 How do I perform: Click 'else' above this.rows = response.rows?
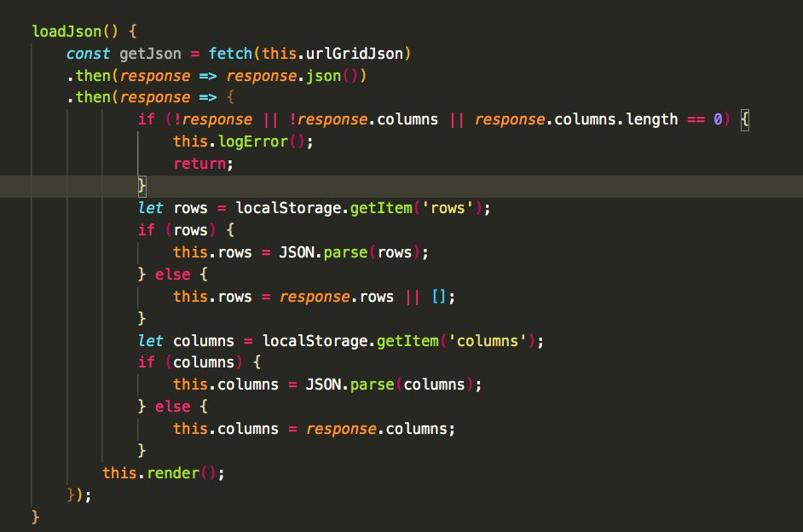click(x=172, y=275)
